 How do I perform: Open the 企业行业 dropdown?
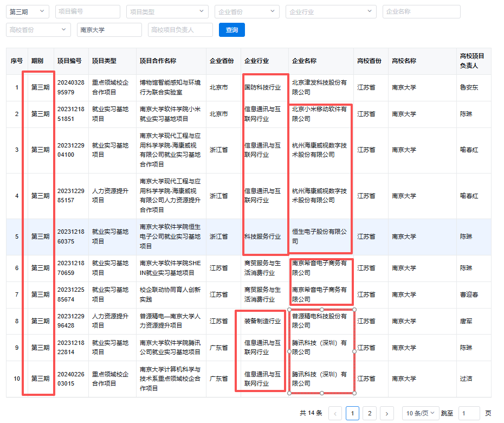point(331,11)
